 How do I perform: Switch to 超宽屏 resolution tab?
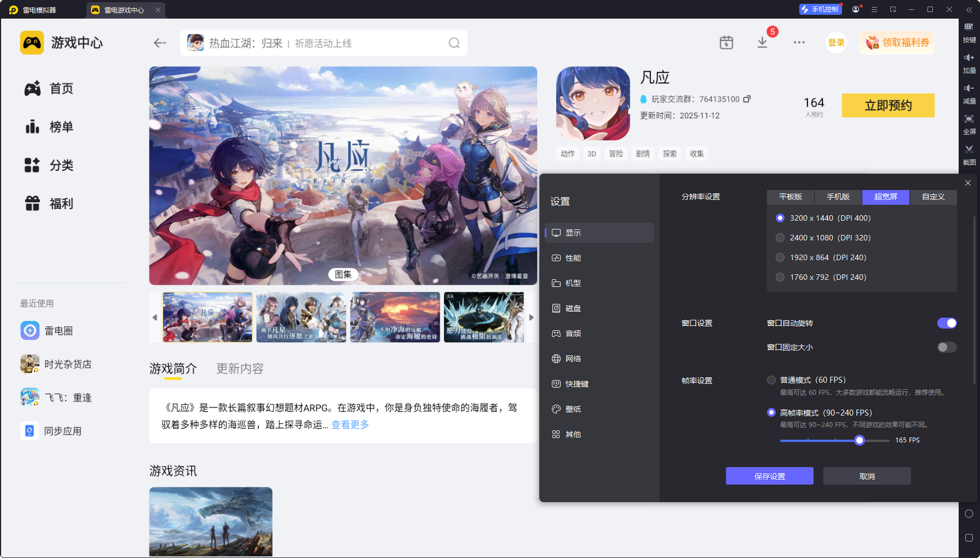pos(886,197)
